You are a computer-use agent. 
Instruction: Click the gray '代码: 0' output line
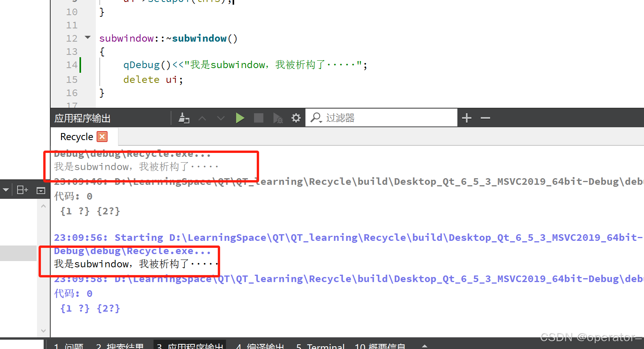click(x=73, y=196)
